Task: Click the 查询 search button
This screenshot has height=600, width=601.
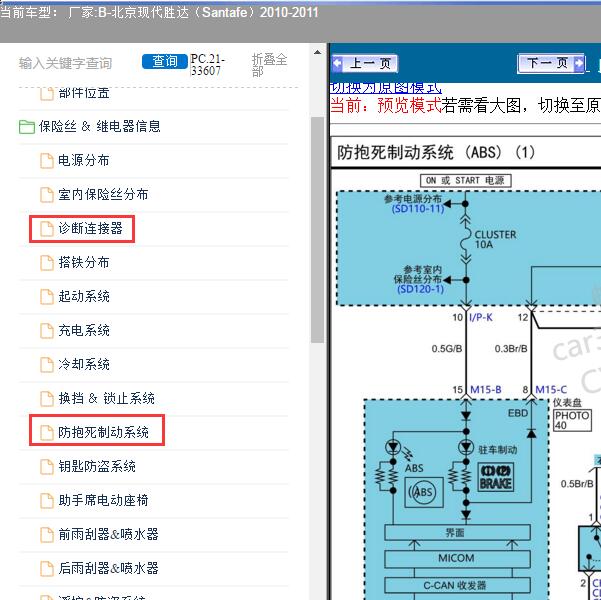Action: click(x=164, y=61)
